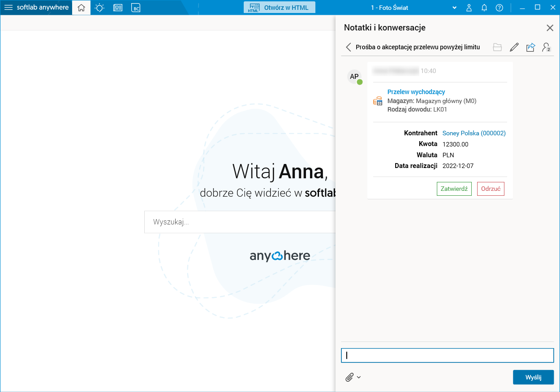The width and height of the screenshot is (560, 392).
Task: Go to the Home screen icon
Action: (81, 8)
